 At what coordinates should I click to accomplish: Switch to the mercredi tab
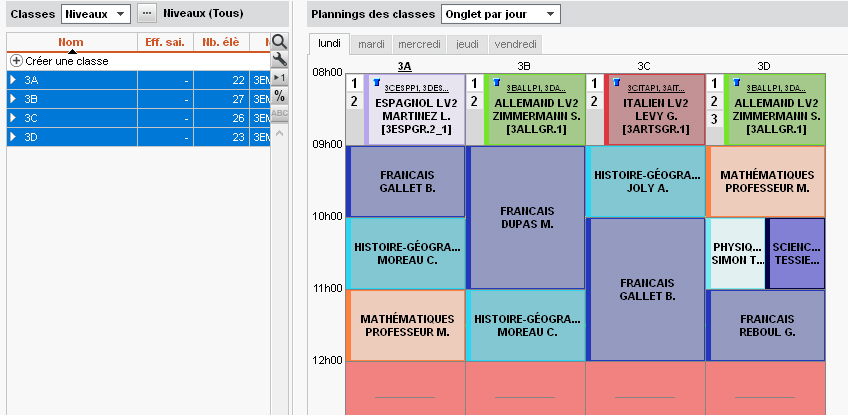[420, 44]
